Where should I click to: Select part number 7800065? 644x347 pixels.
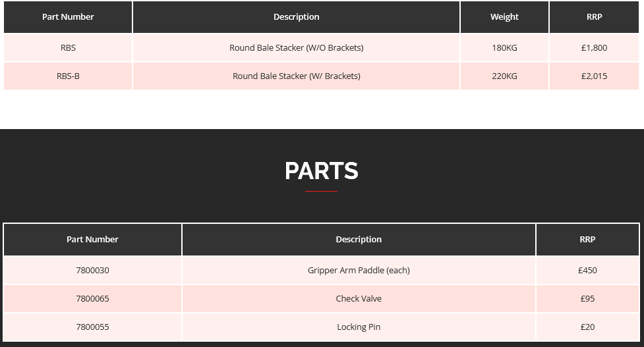point(92,298)
